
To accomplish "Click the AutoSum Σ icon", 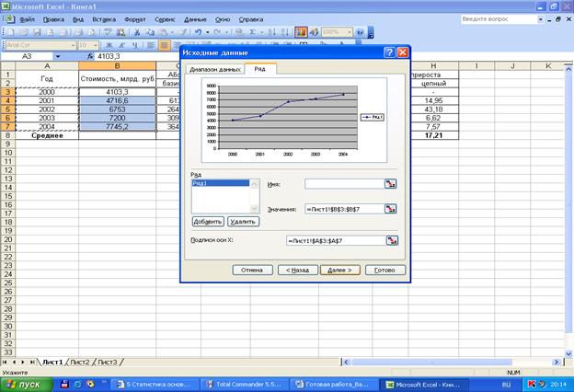I will (x=251, y=31).
